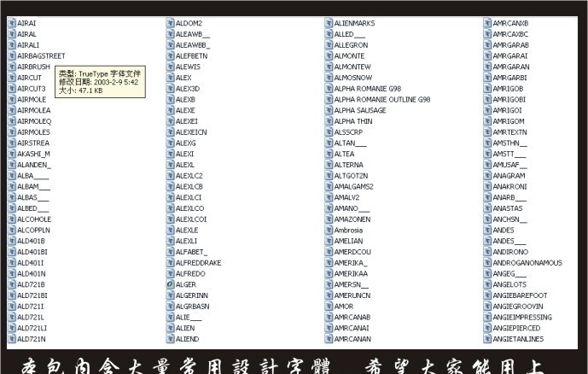Click the AMRIGOBI file name
This screenshot has width=588, height=374.
click(509, 99)
